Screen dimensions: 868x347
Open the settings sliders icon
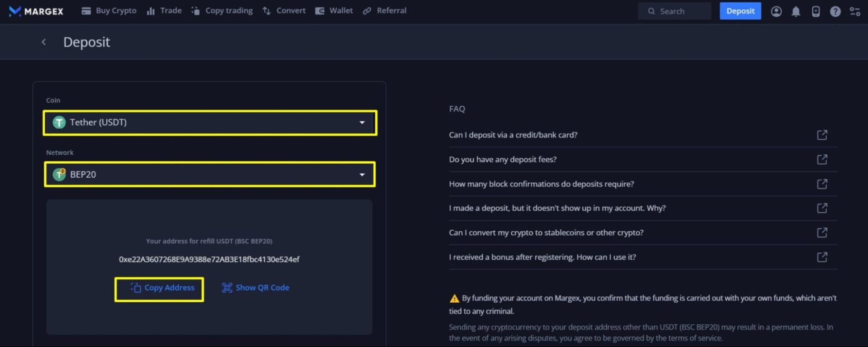click(x=854, y=11)
